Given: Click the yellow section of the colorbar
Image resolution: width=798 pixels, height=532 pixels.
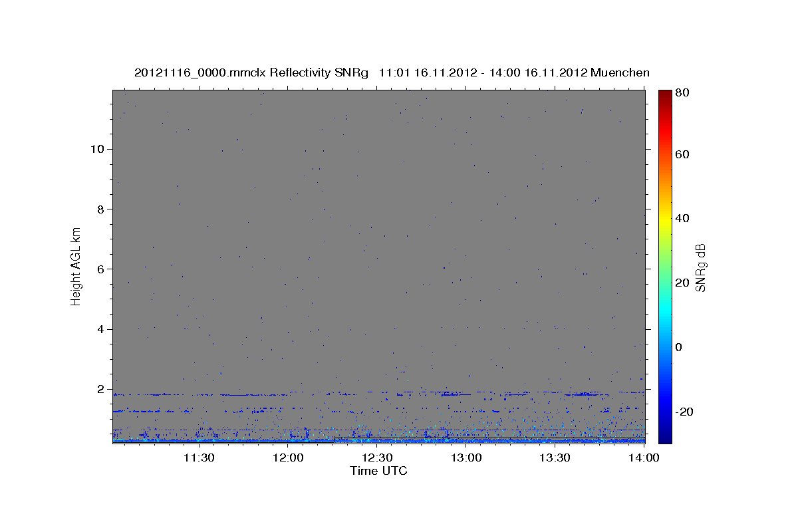Looking at the screenshot, I should [x=665, y=220].
